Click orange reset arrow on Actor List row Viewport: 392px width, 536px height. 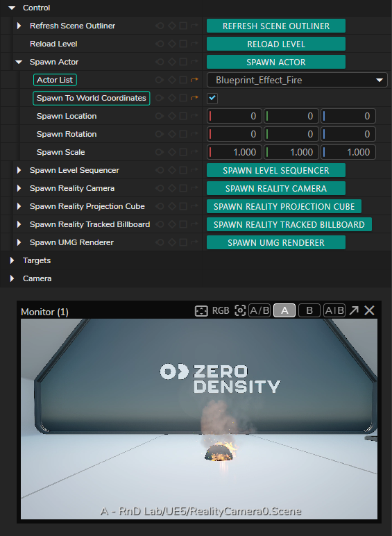click(194, 80)
